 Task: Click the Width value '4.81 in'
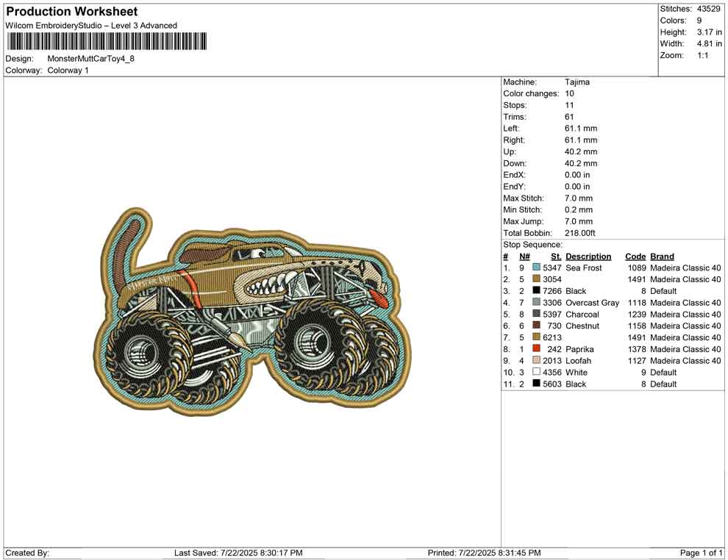click(x=710, y=43)
